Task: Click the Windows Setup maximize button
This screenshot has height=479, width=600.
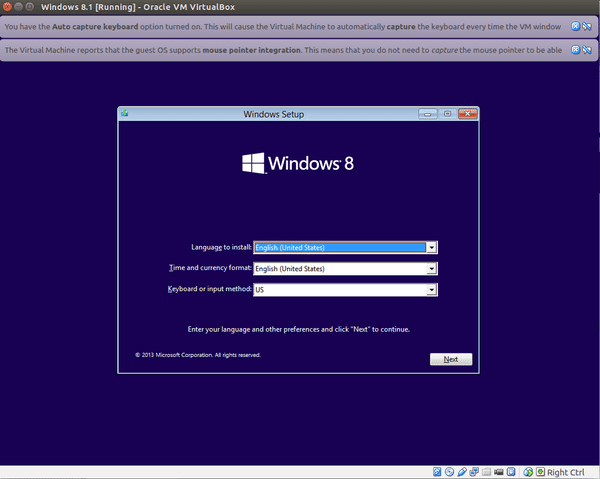Action: 447,114
